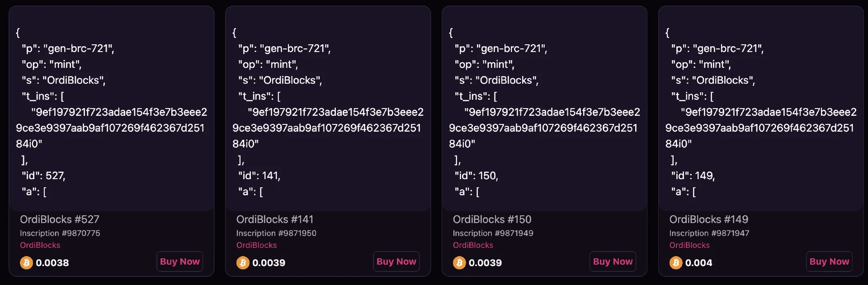Click Bitcoin icon beside 0.0038 price
868x285 pixels.
click(26, 263)
